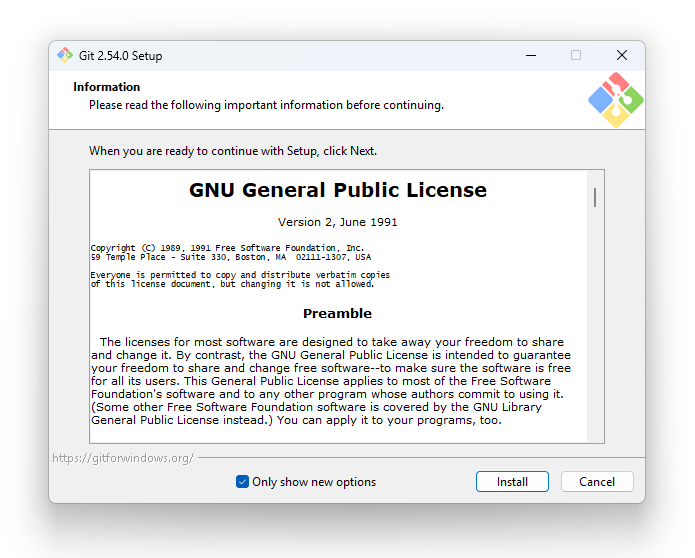Click the Copyright Free Software Foundation line
The width and height of the screenshot is (695, 558).
227,248
